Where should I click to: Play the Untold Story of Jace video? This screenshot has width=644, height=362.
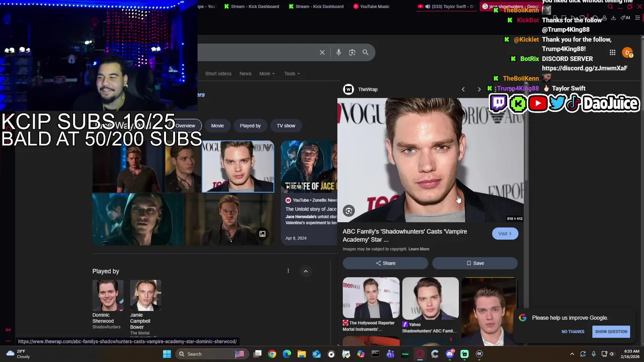pos(309,167)
